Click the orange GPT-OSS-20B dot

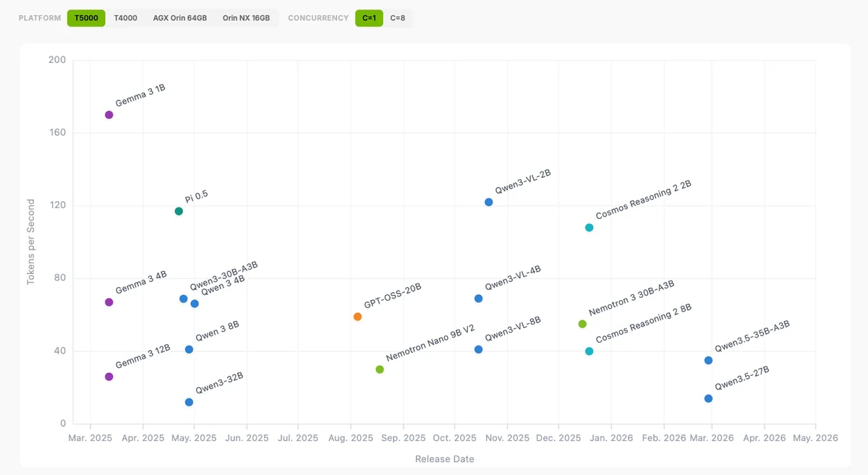point(357,317)
